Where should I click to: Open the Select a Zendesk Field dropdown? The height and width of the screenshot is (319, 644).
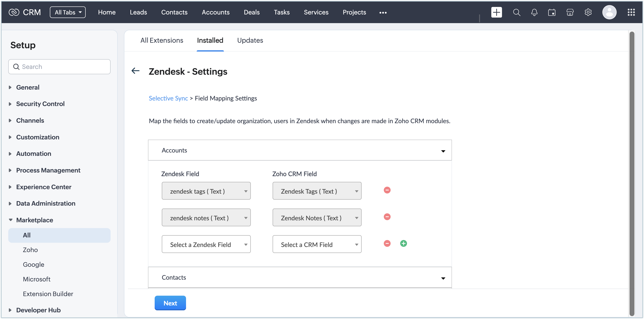206,244
